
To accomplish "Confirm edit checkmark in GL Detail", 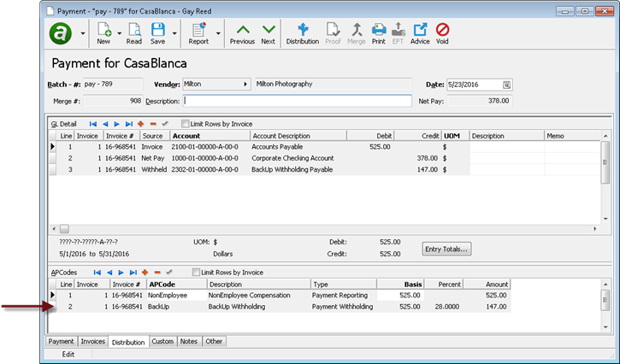I will click(165, 124).
